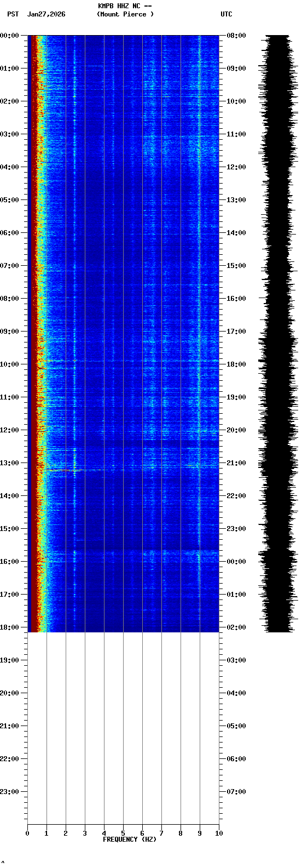Click UTC time label '23:00'
This screenshot has height=868, width=302.
(x=236, y=529)
